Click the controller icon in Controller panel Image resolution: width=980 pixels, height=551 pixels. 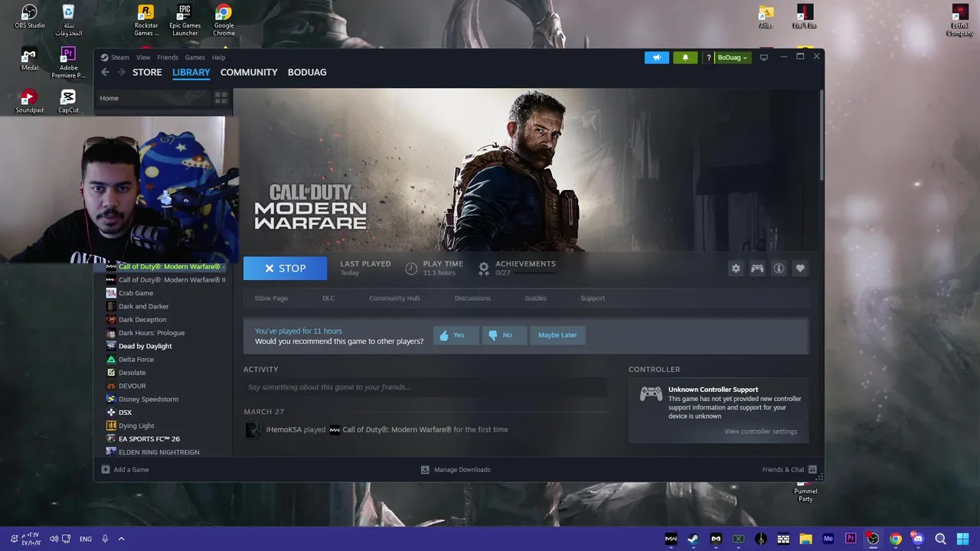651,393
